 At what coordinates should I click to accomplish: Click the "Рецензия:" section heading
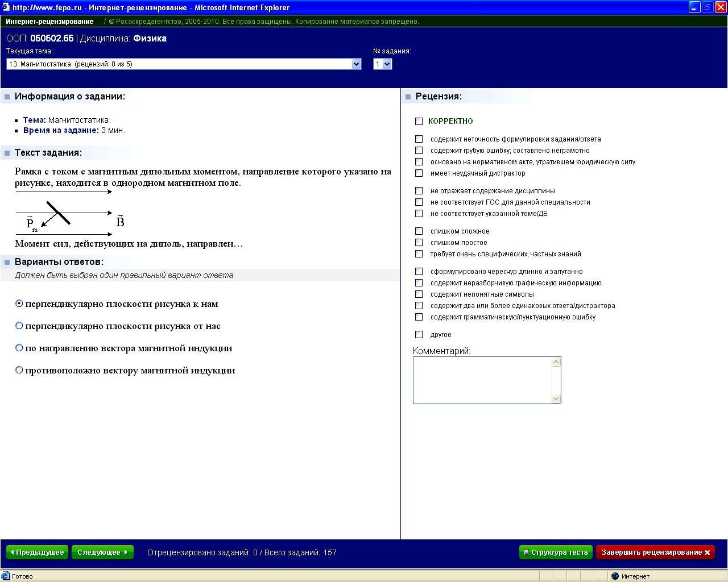point(439,97)
